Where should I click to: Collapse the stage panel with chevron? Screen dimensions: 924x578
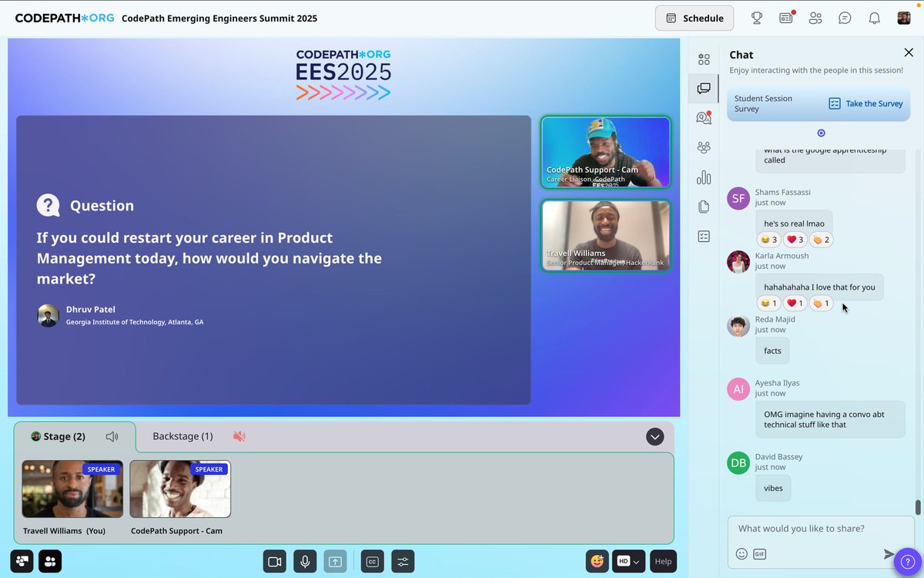click(x=654, y=437)
